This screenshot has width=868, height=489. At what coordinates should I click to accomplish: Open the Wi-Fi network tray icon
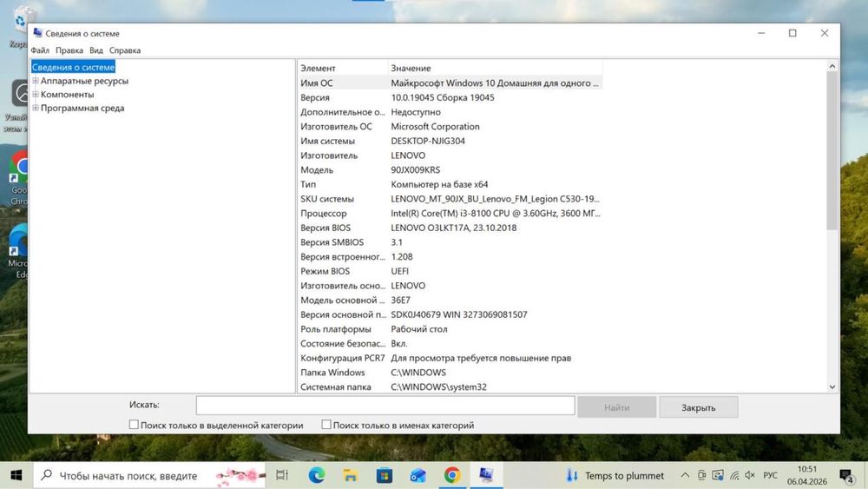734,475
